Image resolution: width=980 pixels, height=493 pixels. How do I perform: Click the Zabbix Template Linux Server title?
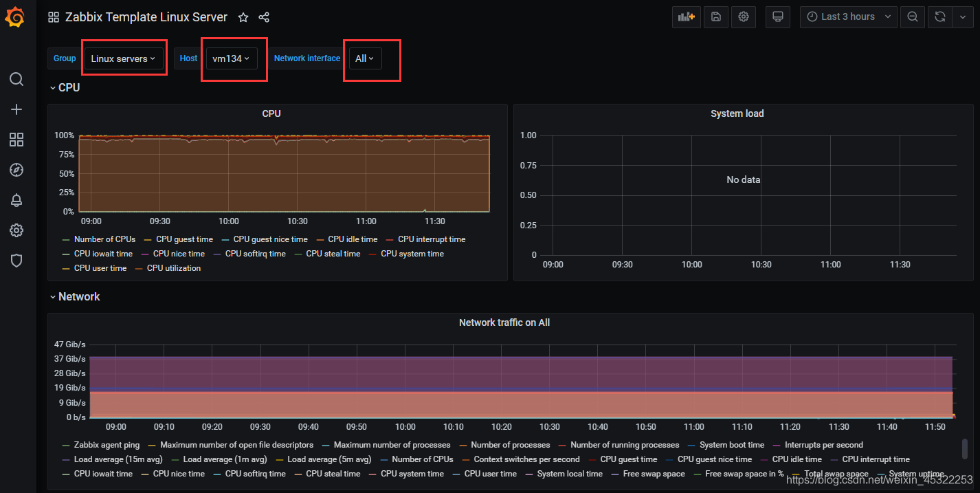(146, 17)
